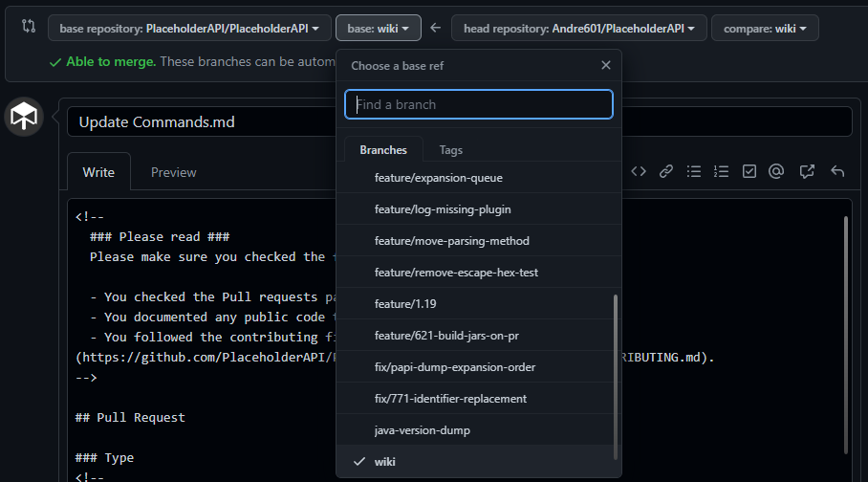
Task: Click the add link toolbar icon
Action: (x=666, y=171)
